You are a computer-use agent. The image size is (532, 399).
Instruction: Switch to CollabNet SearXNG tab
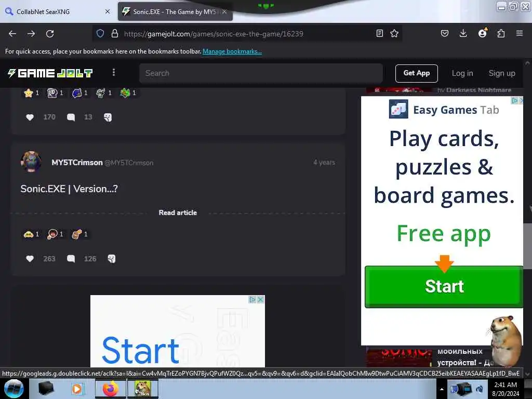coord(55,11)
